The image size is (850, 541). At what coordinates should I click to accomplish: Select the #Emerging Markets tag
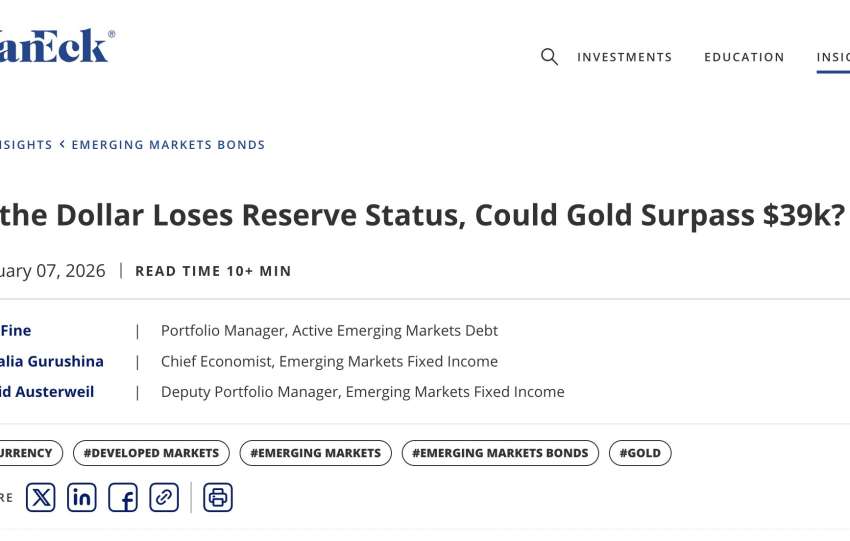pyautogui.click(x=315, y=453)
